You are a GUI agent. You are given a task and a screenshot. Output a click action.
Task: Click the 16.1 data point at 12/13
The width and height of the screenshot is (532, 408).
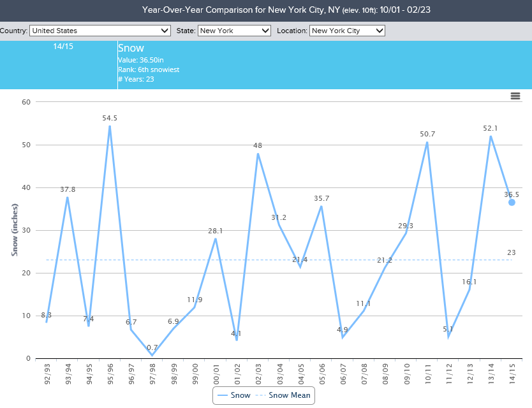point(469,289)
